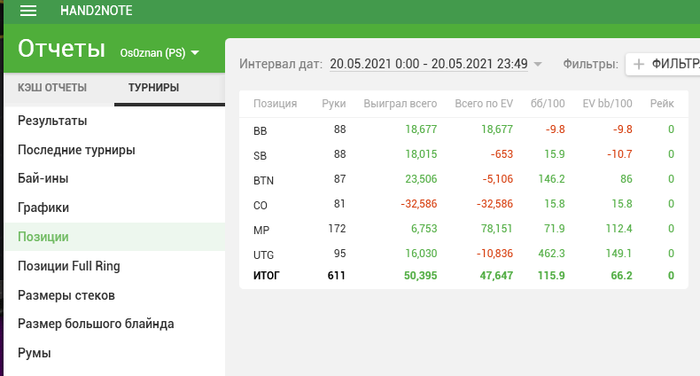Open the hamburger menu icon

pos(28,10)
